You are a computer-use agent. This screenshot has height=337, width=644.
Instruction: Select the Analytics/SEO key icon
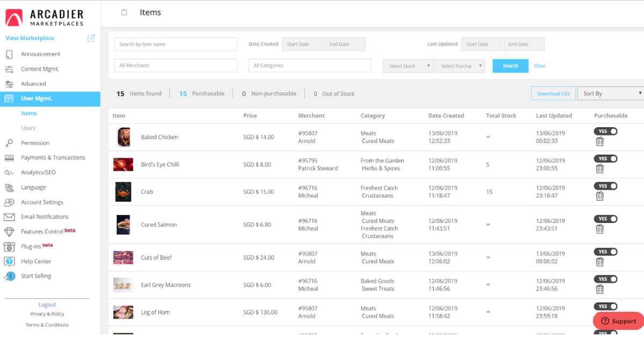[x=8, y=172]
